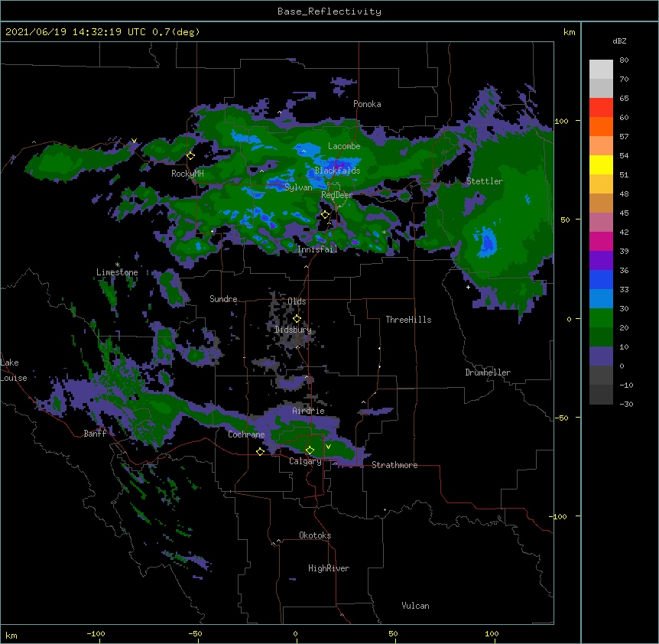
Task: Click the Calgary city label
Action: 305,461
